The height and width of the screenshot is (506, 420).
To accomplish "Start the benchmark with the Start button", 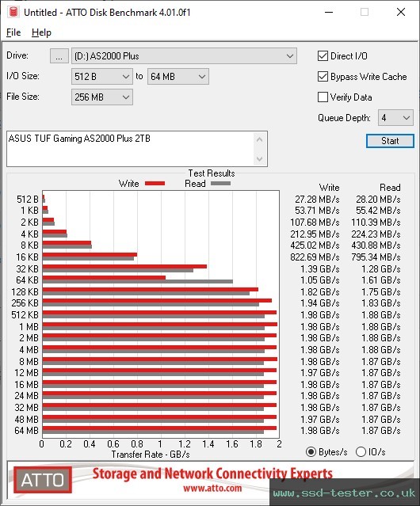I will pos(390,141).
